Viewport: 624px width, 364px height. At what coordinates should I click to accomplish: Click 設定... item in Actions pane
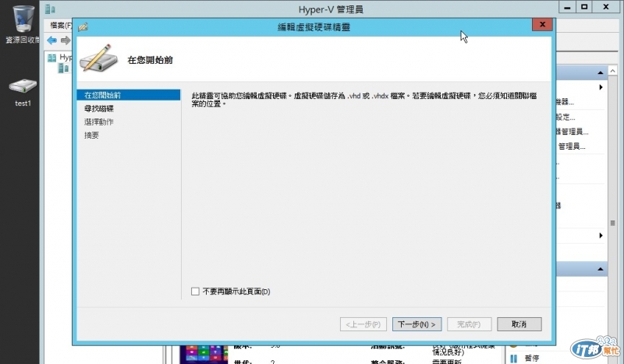click(x=565, y=118)
